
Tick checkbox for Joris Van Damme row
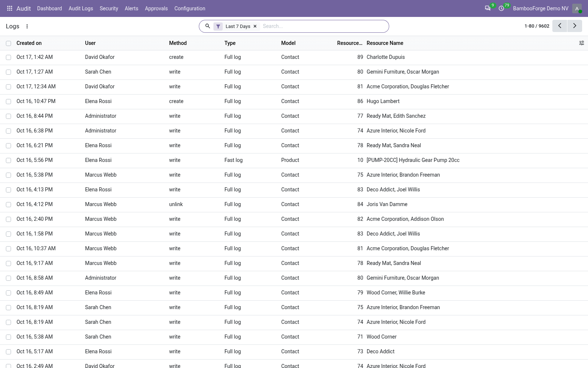click(8, 205)
